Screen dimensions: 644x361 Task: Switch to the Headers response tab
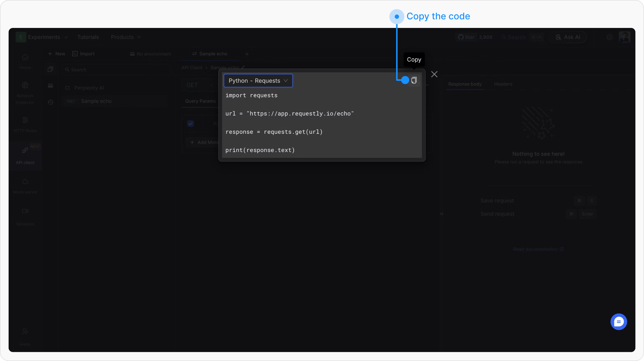503,84
